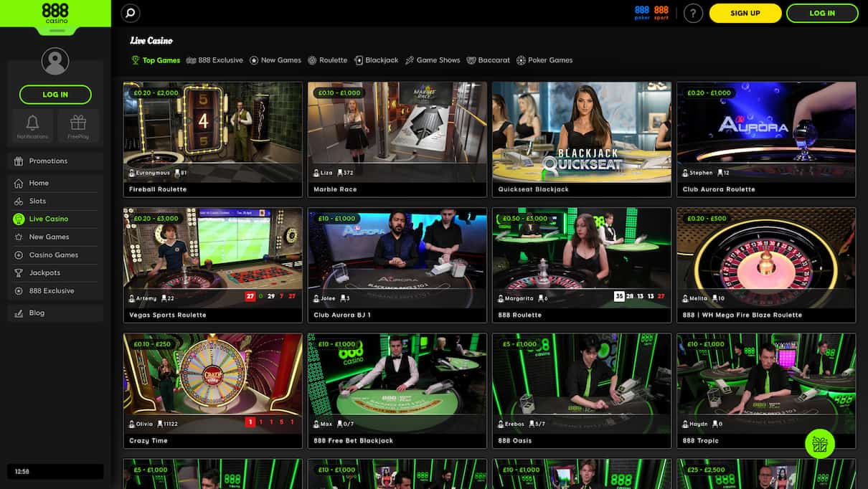Viewport: 868px width, 489px height.
Task: Click the New Games star icon in sidebar
Action: point(19,237)
